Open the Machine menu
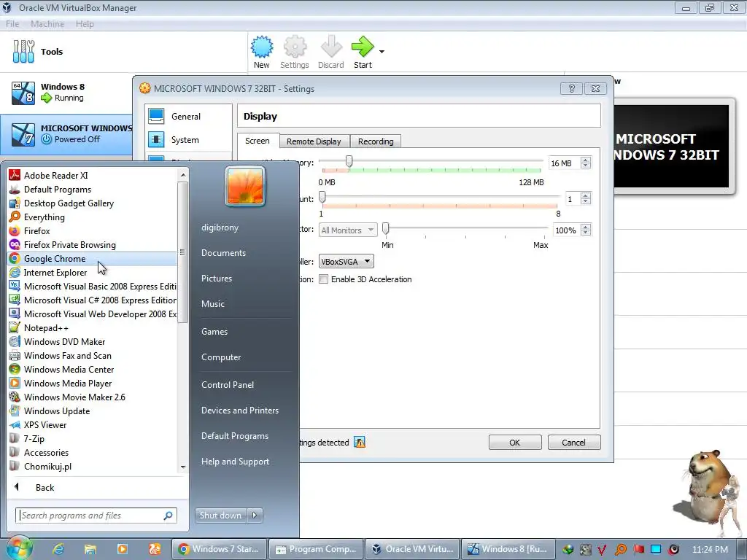 coord(47,24)
